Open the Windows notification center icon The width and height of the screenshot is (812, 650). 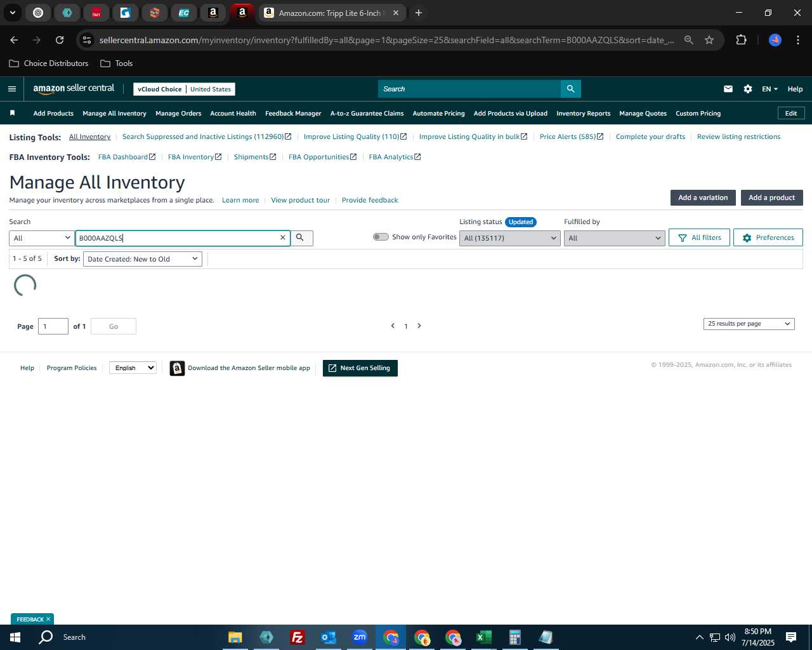pyautogui.click(x=791, y=637)
